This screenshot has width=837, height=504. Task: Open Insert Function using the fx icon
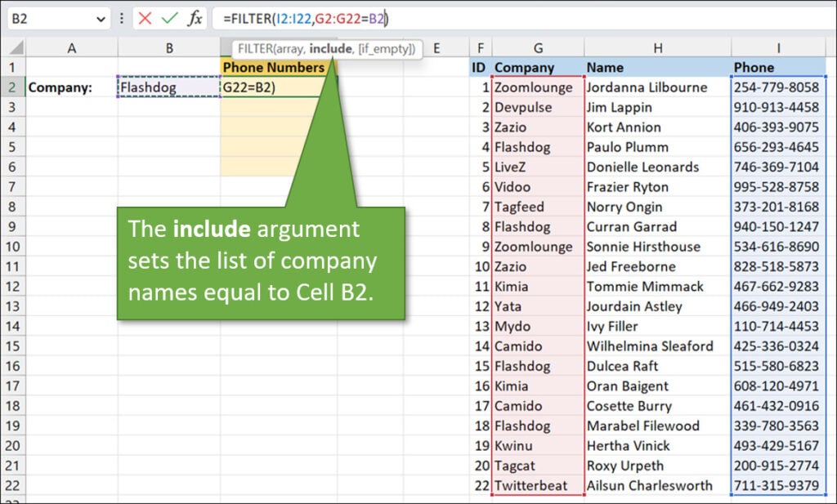195,18
